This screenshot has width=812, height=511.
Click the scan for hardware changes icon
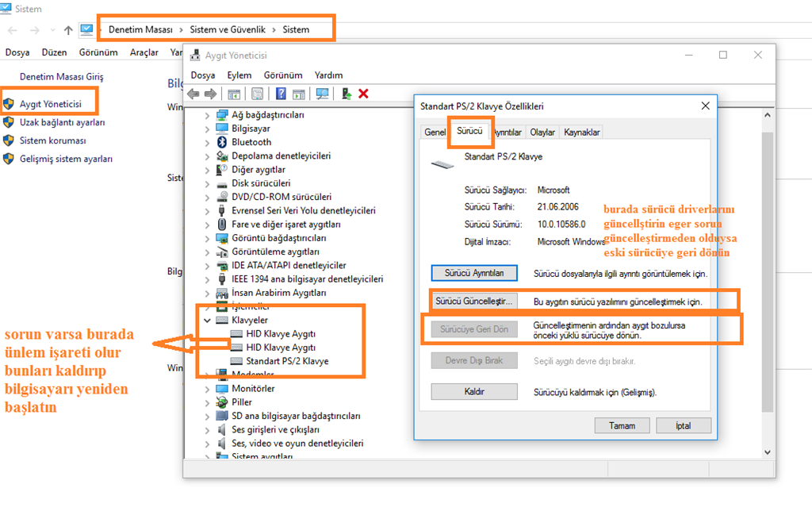pyautogui.click(x=322, y=94)
